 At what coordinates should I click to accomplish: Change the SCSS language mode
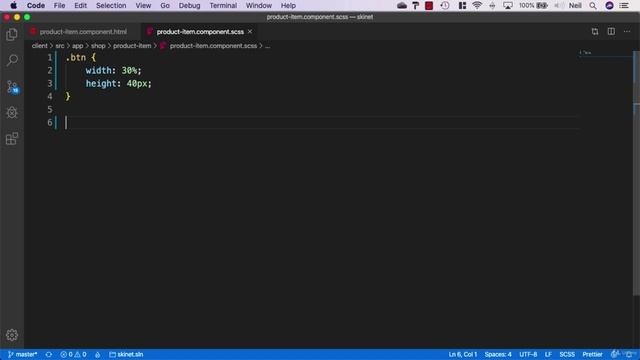pyautogui.click(x=567, y=354)
